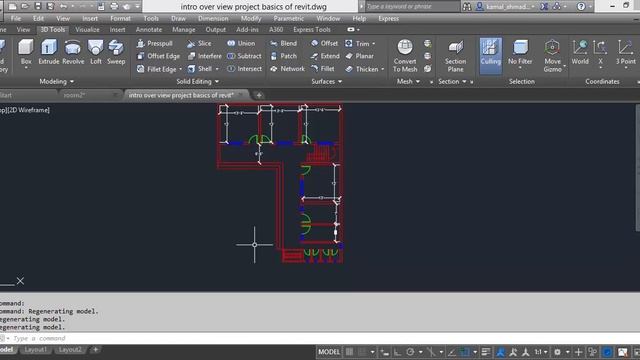Choose the Network surface tool
Image resolution: width=640 pixels, height=360 pixels.
[287, 69]
